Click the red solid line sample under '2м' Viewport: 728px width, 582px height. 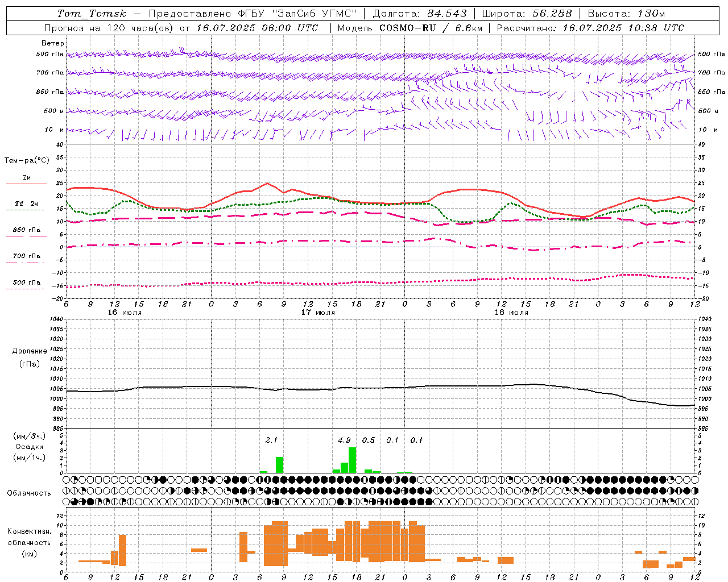click(26, 184)
